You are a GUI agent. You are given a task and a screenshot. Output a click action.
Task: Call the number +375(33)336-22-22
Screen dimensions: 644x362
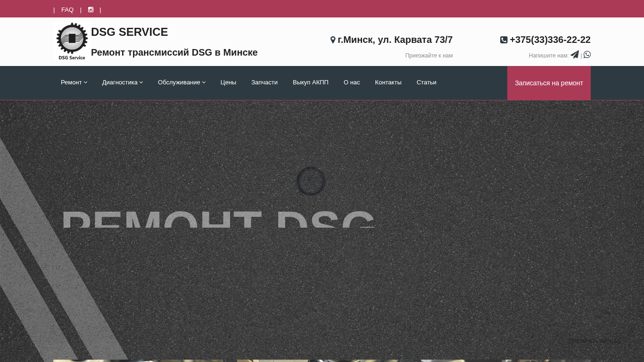(550, 40)
